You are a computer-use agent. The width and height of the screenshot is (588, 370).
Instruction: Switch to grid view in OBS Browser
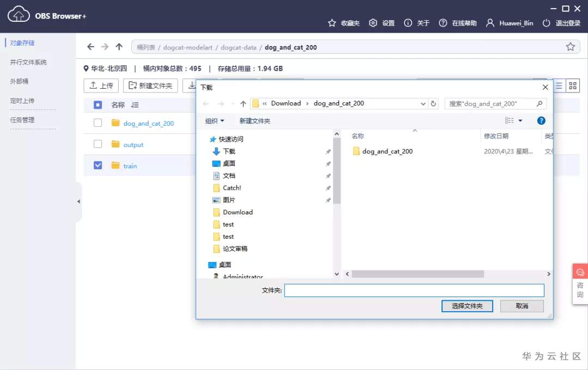coord(573,85)
